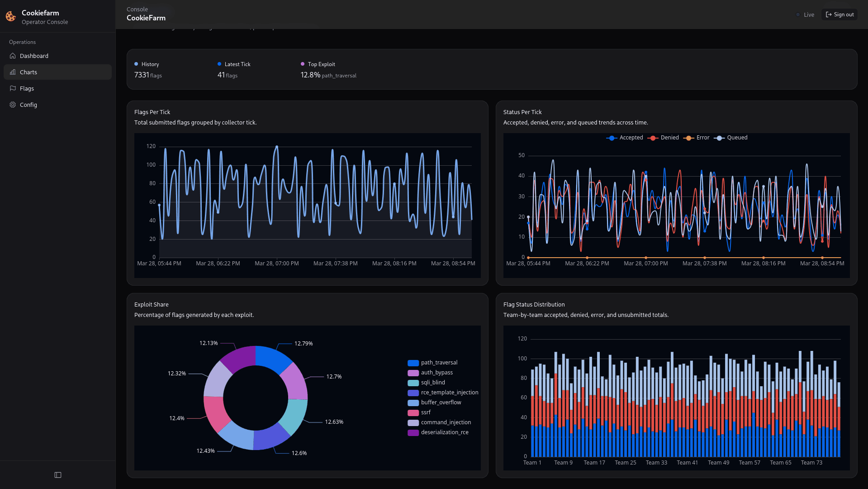Screen dimensions: 868x489
Task: Click the Latest Tick blue dot indicator
Action: coord(220,64)
